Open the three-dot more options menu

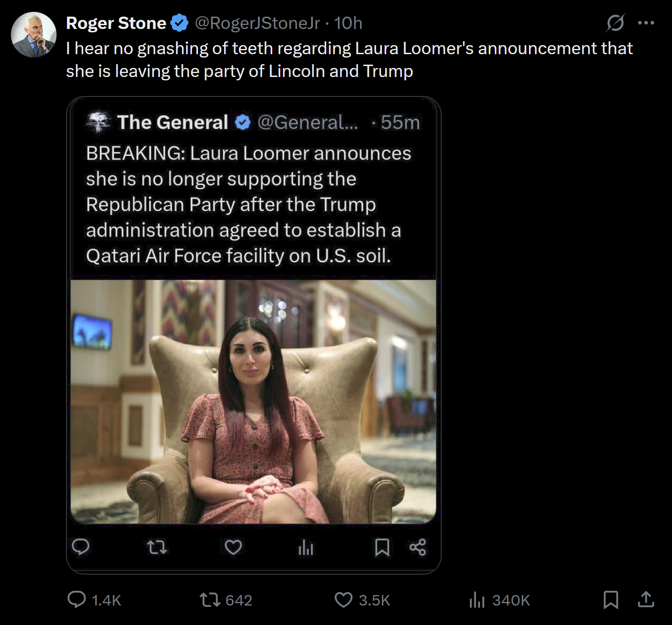coord(646,23)
